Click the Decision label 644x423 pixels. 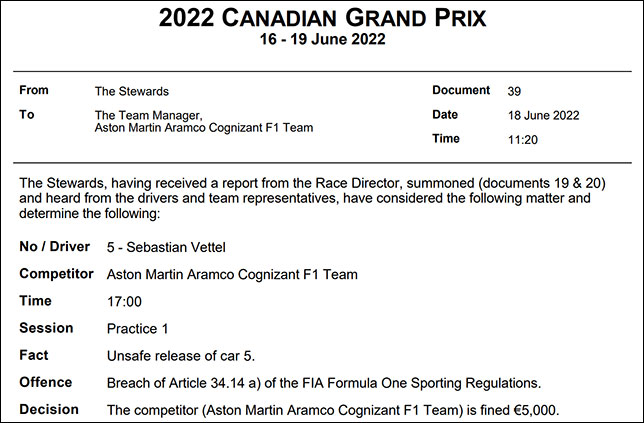47,409
